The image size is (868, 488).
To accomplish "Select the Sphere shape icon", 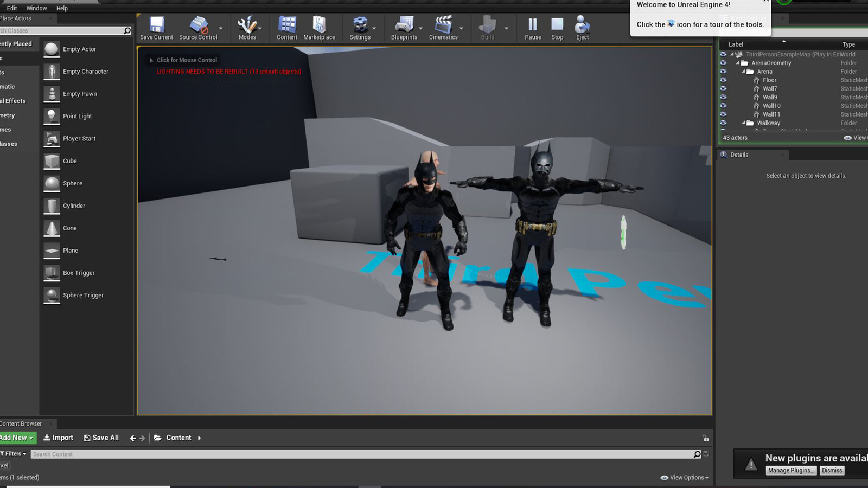I will [52, 183].
